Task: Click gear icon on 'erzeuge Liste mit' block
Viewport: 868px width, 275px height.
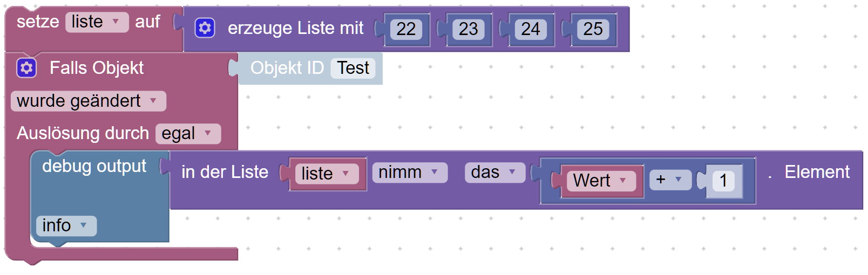Action: (205, 28)
